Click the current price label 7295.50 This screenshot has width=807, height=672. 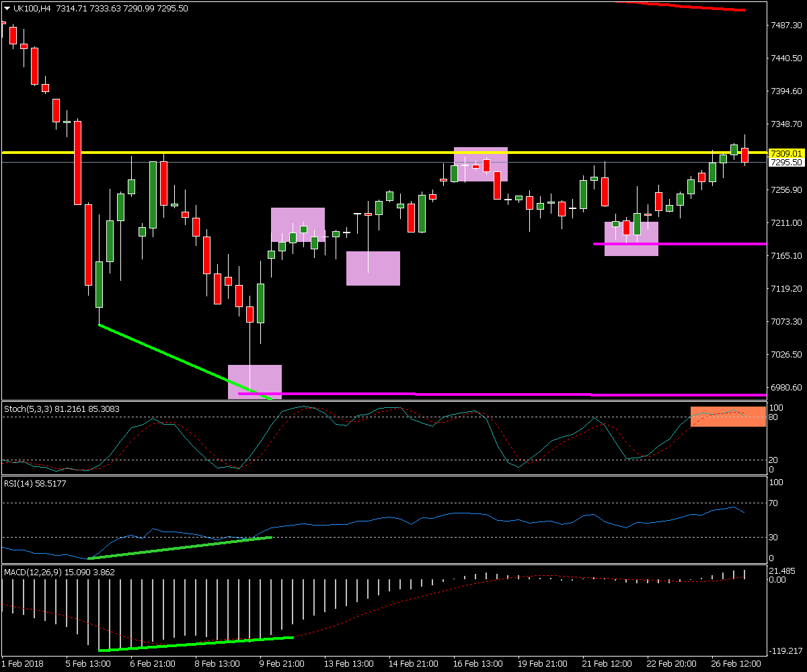coord(786,163)
